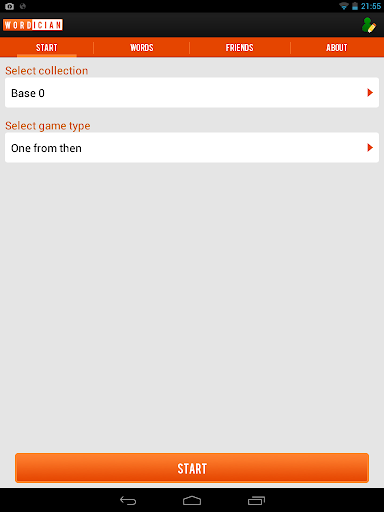Select the START tab at top
384x512 pixels.
coord(47,48)
